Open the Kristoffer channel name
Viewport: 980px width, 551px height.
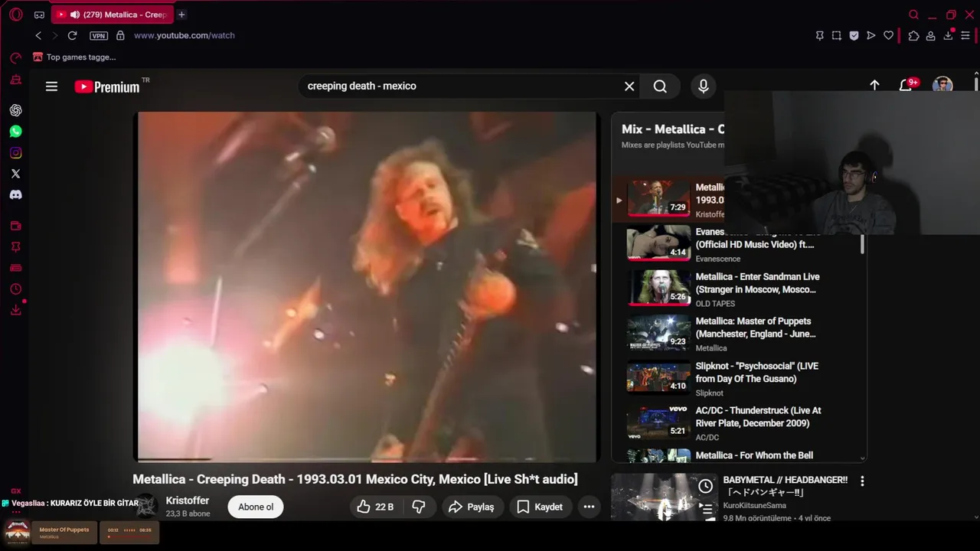pyautogui.click(x=188, y=500)
